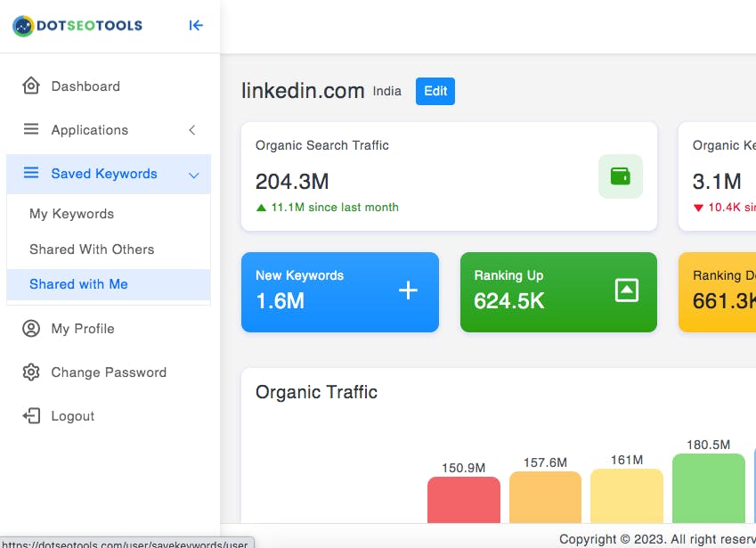Viewport: 756px width, 548px height.
Task: Open the New Keywords card
Action: click(x=340, y=292)
